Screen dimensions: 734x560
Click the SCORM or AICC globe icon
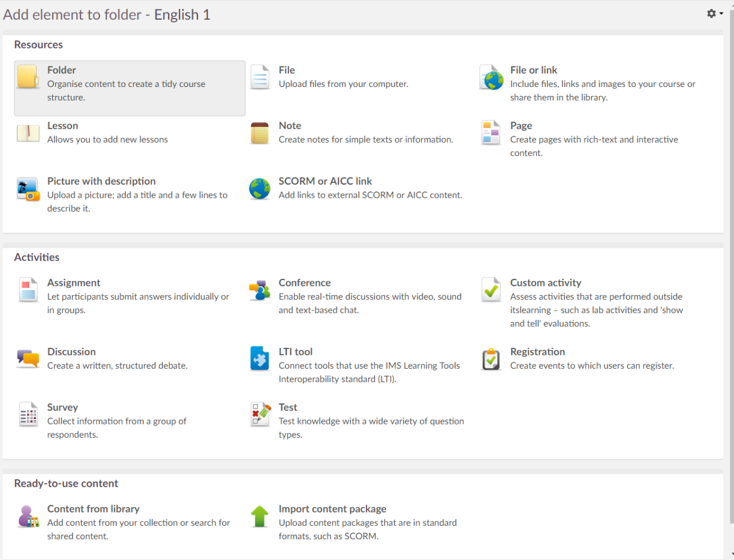click(260, 189)
